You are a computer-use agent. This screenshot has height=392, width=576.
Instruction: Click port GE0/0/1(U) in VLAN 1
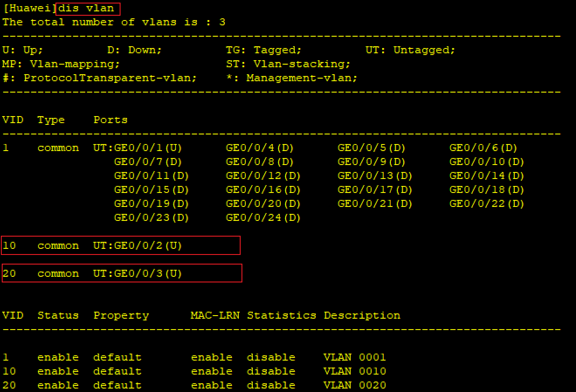tap(148, 148)
